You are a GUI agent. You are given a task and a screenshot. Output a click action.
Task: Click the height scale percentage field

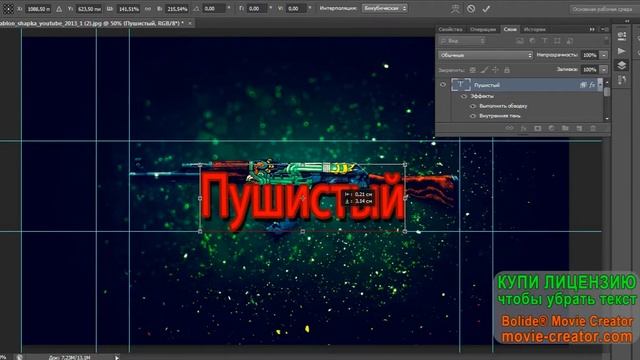177,9
